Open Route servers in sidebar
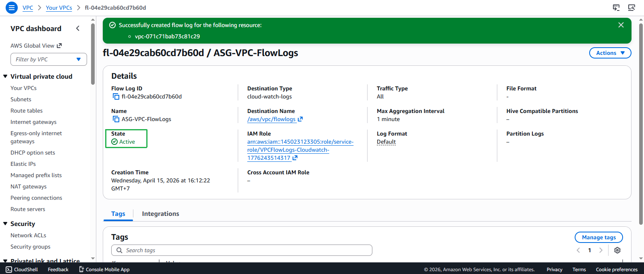The height and width of the screenshot is (274, 644). (x=28, y=209)
